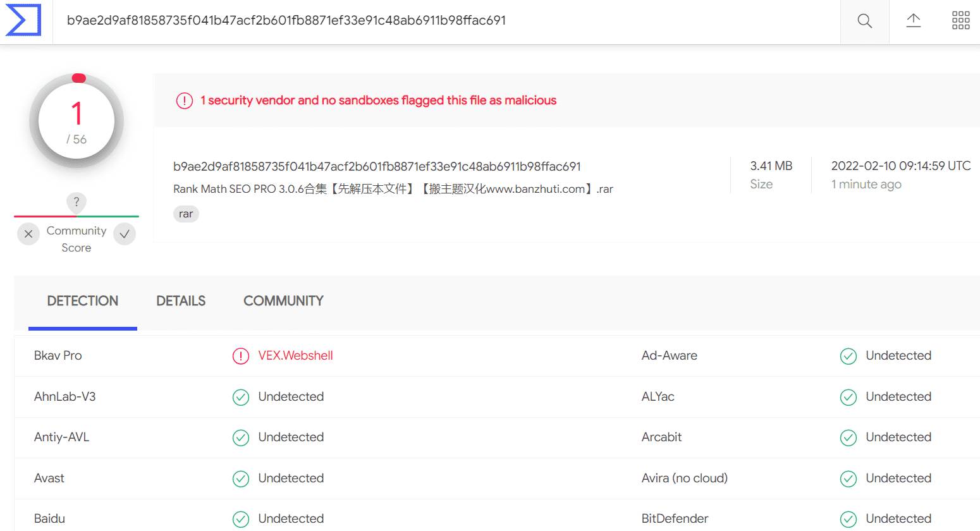This screenshot has height=531, width=980.
Task: Click the green check icon in AhnLab-V3 row
Action: [x=241, y=397]
